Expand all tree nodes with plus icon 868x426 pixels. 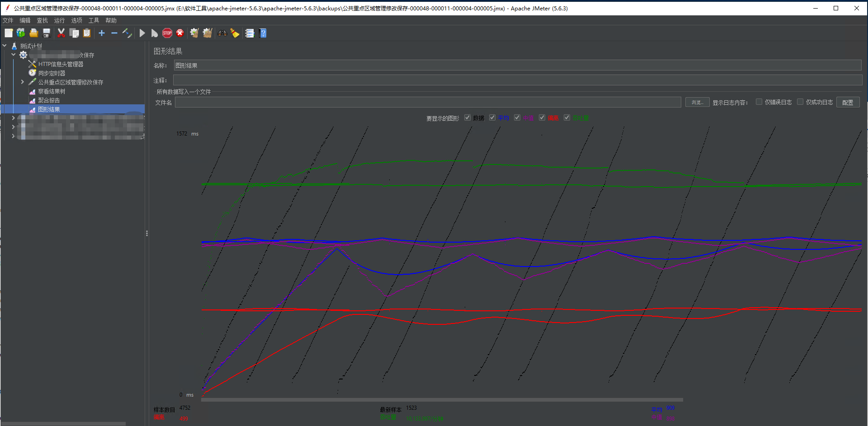click(102, 33)
